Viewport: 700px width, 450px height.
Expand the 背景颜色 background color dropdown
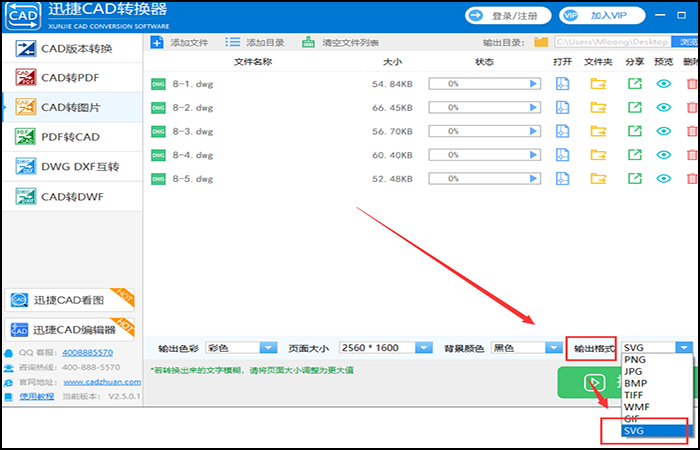tap(554, 348)
